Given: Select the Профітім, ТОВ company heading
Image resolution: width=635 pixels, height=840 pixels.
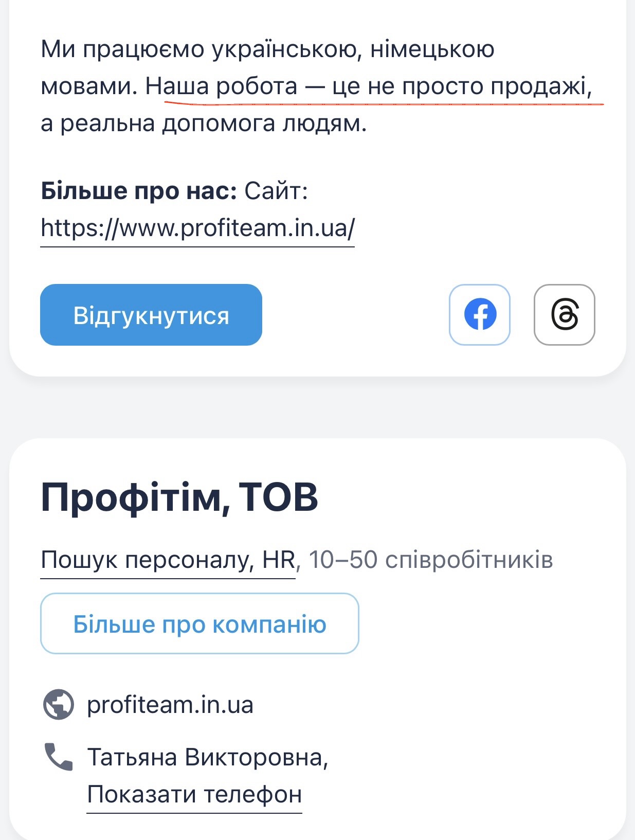Looking at the screenshot, I should pyautogui.click(x=179, y=497).
